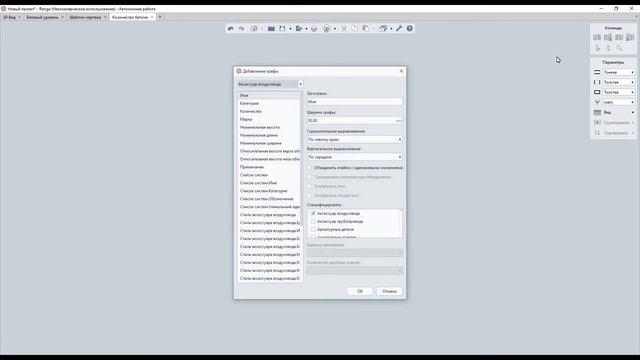Click the Ширина графы value field

pos(355,121)
